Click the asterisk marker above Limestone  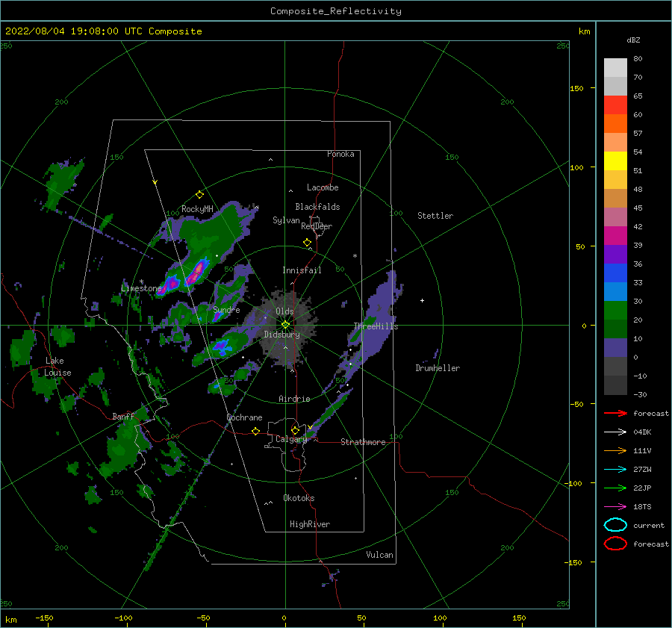[141, 282]
